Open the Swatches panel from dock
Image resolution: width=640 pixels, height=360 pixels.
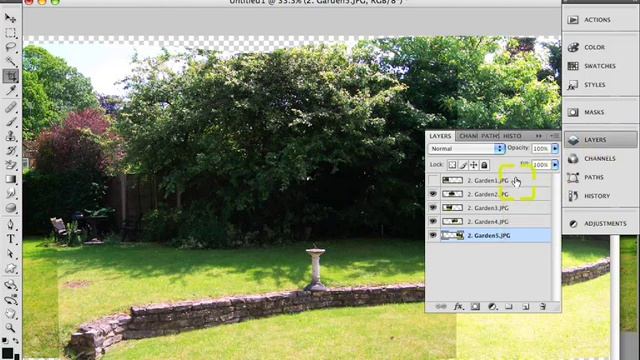(600, 66)
